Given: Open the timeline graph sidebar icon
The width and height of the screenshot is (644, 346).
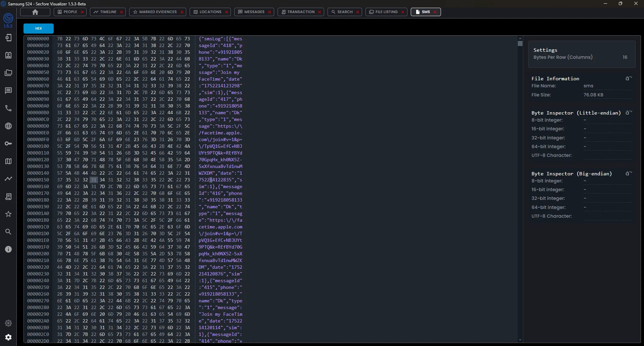Looking at the screenshot, I should click(8, 179).
